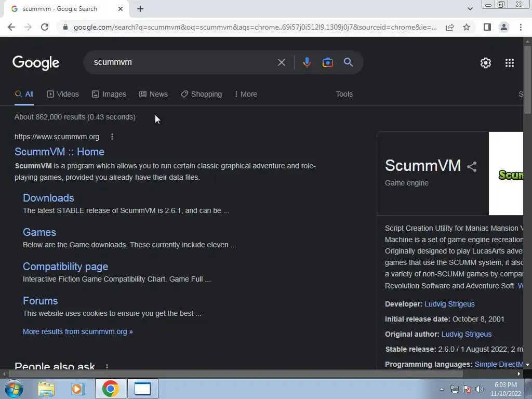Open three-dot menu beside scummvm.org URL
This screenshot has height=399, width=532.
(112, 137)
